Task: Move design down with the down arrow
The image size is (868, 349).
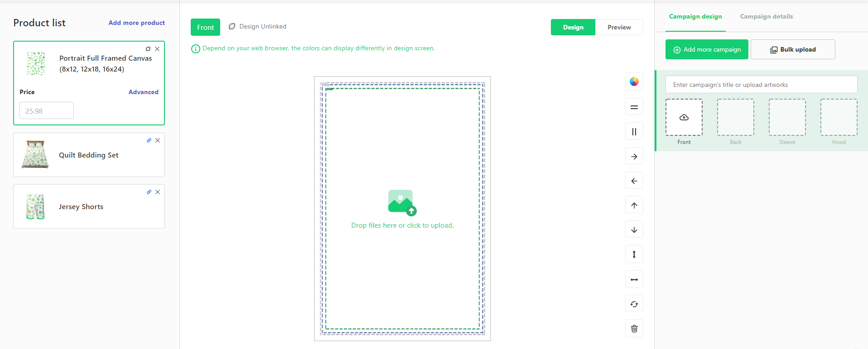Action: [634, 230]
